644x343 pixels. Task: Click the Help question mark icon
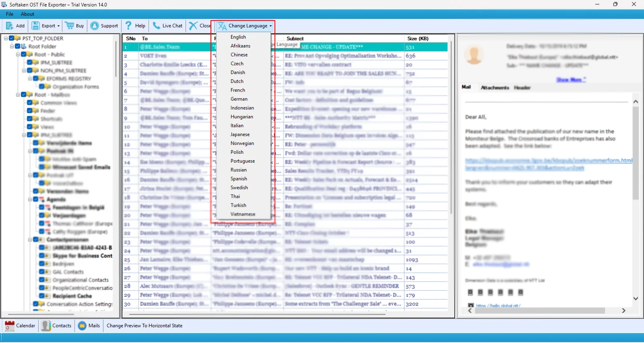coord(128,26)
